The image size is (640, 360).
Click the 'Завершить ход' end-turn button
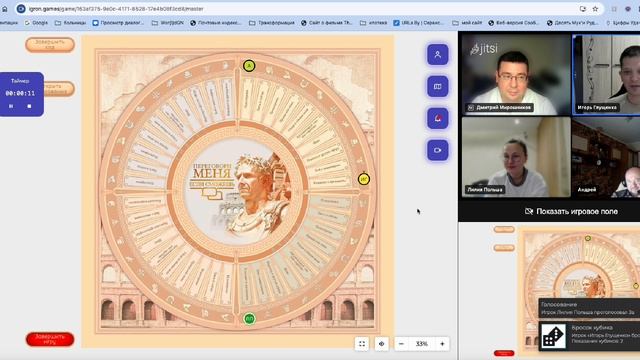click(50, 44)
